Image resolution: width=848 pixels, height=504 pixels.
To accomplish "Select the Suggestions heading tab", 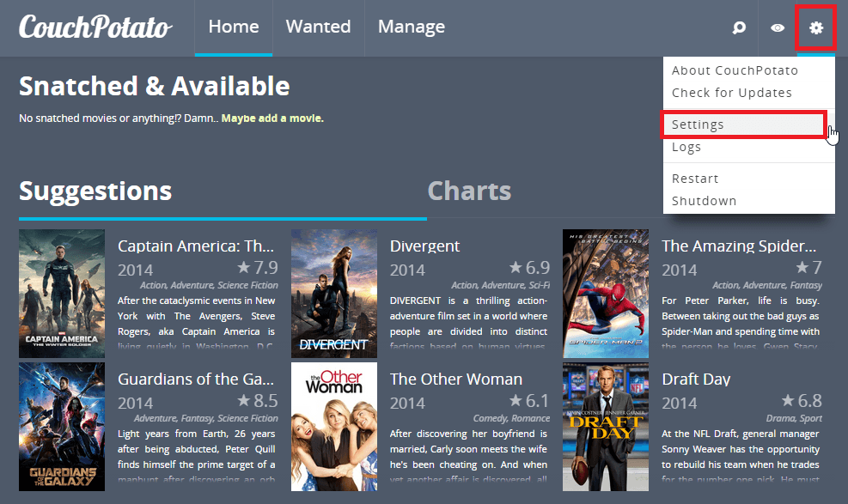I will (95, 191).
